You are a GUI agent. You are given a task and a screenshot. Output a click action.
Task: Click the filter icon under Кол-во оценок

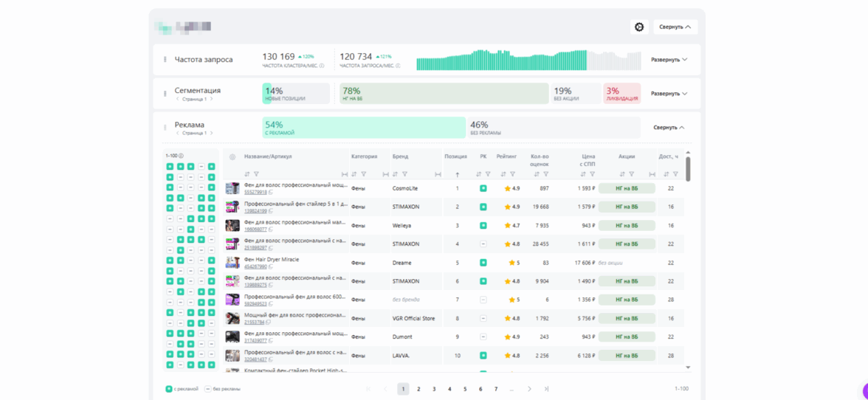pyautogui.click(x=546, y=174)
